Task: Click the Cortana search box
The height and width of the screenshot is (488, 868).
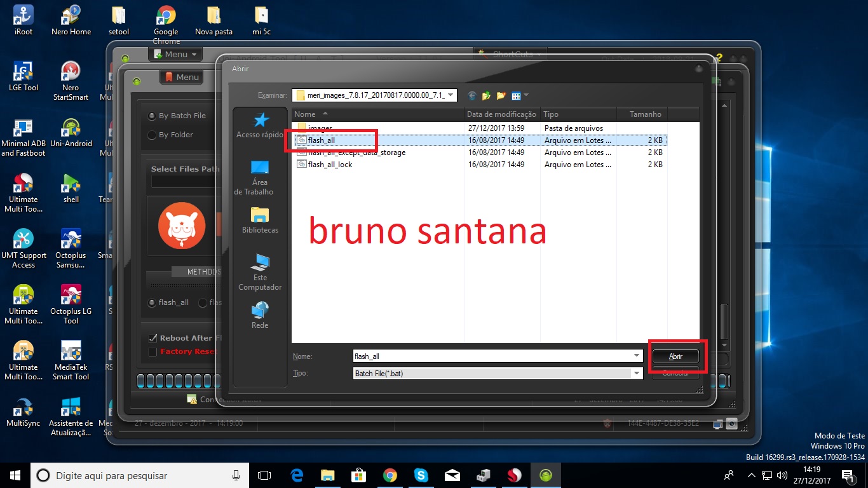Action: pyautogui.click(x=140, y=475)
